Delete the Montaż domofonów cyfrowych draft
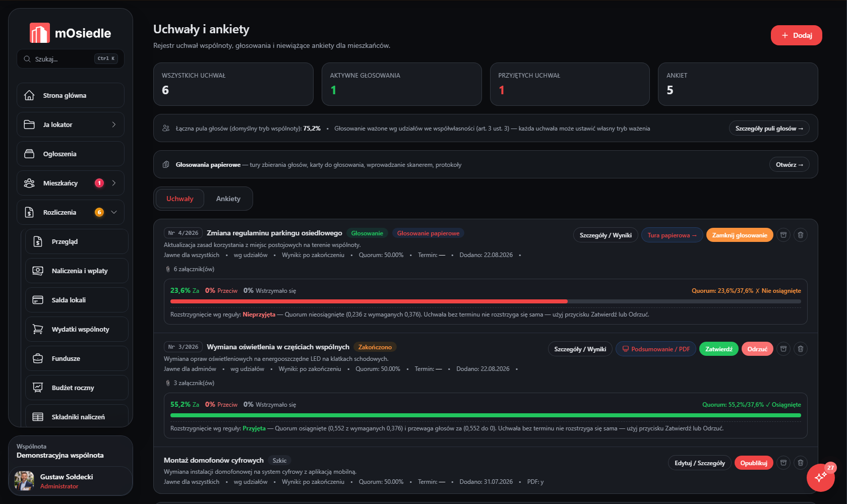This screenshot has height=504, width=847. [x=801, y=463]
